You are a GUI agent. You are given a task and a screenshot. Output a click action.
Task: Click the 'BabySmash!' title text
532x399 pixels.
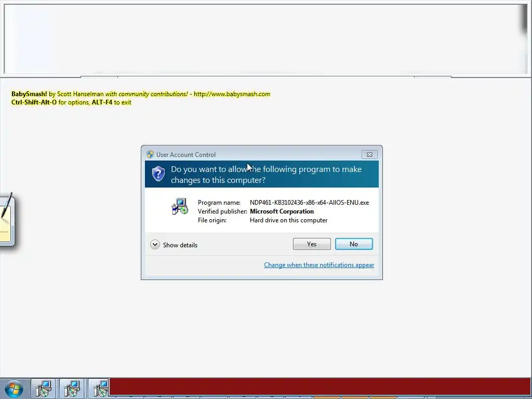pyautogui.click(x=29, y=94)
